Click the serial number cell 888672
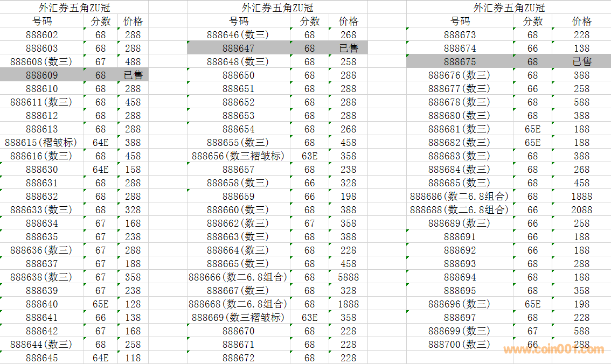This screenshot has width=611, height=364. tap(238, 358)
